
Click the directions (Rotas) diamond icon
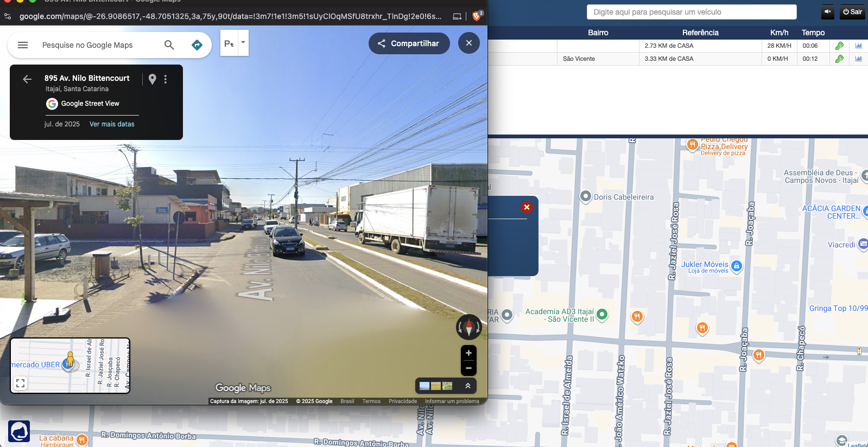click(x=197, y=45)
